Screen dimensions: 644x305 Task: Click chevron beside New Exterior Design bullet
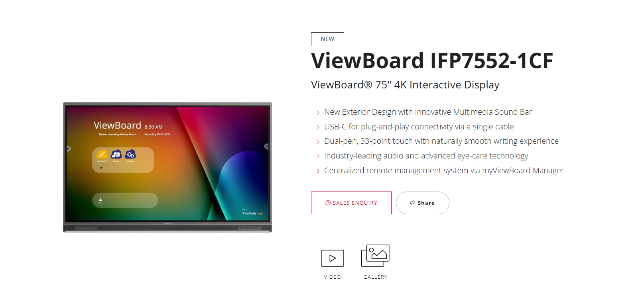click(318, 113)
